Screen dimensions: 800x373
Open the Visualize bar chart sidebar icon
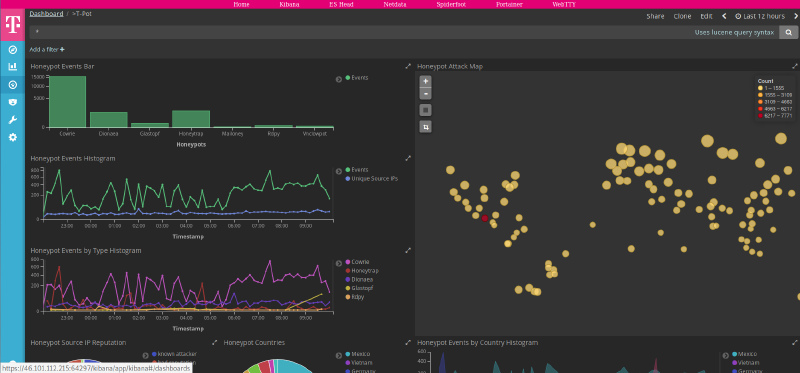[x=13, y=66]
